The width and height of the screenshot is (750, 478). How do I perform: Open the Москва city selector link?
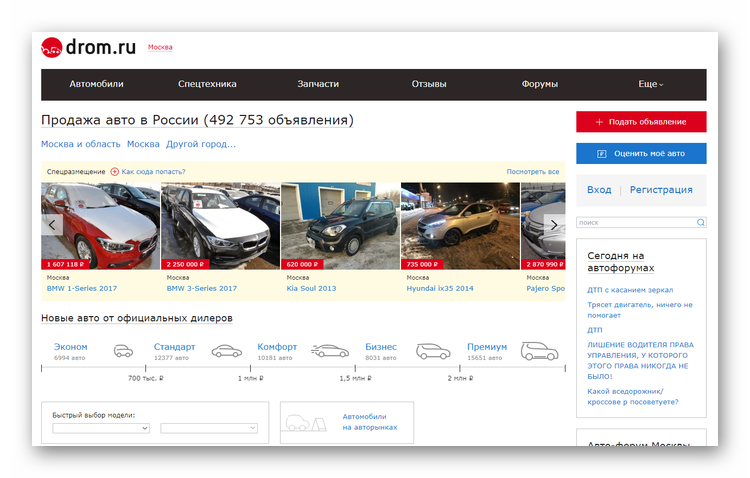160,47
